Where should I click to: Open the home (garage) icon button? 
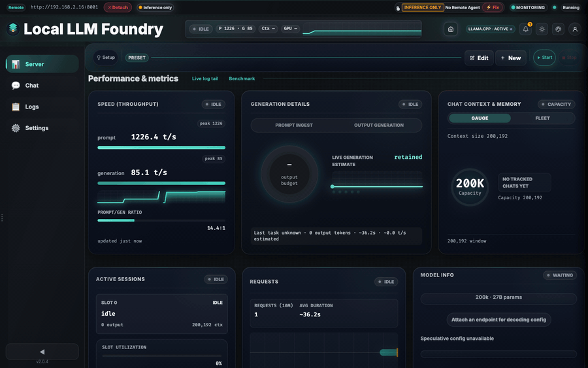click(451, 29)
